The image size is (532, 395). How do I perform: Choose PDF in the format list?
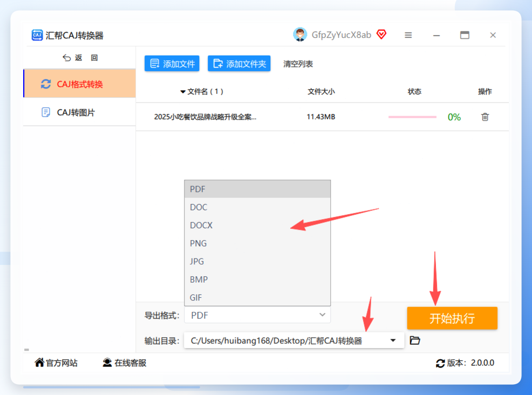coord(257,189)
